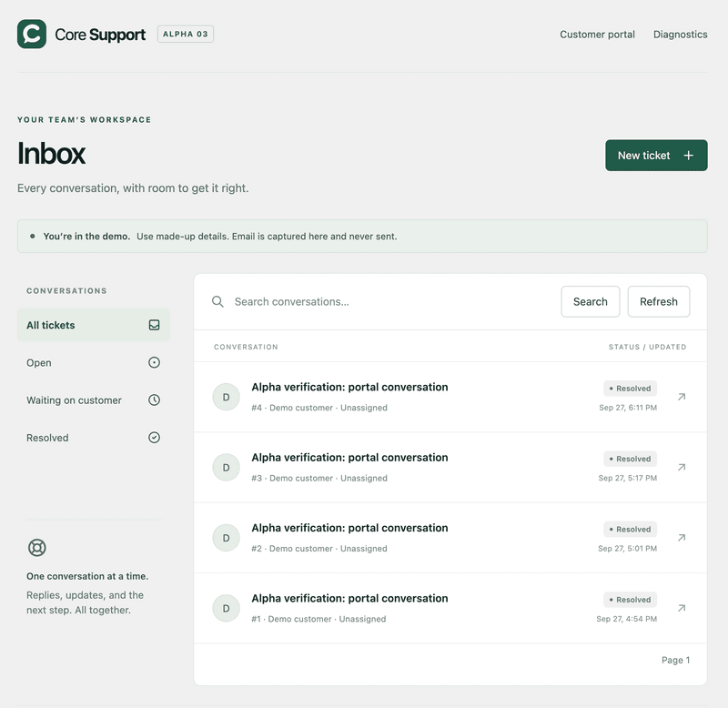Refresh the conversation list
The image size is (728, 708).
point(658,302)
